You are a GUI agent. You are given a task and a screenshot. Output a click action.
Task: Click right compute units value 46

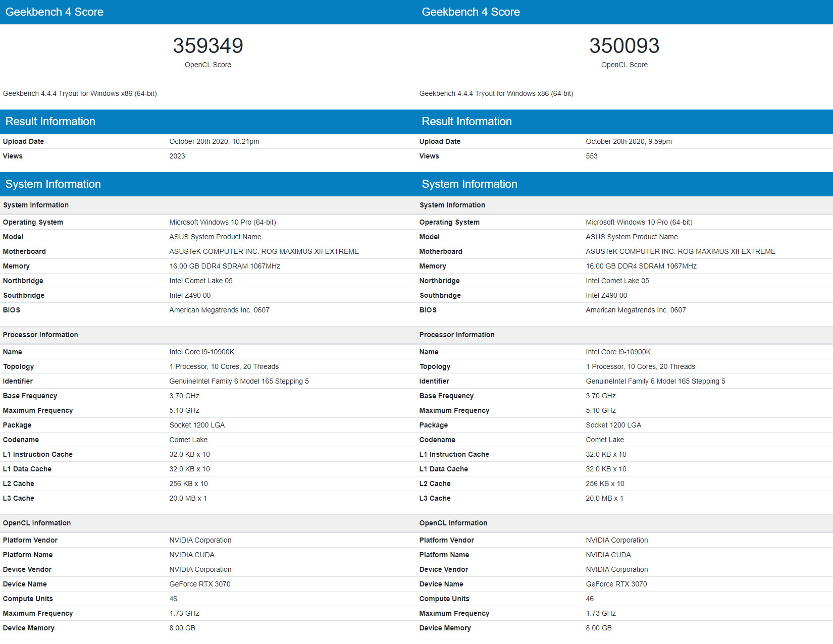pyautogui.click(x=590, y=599)
